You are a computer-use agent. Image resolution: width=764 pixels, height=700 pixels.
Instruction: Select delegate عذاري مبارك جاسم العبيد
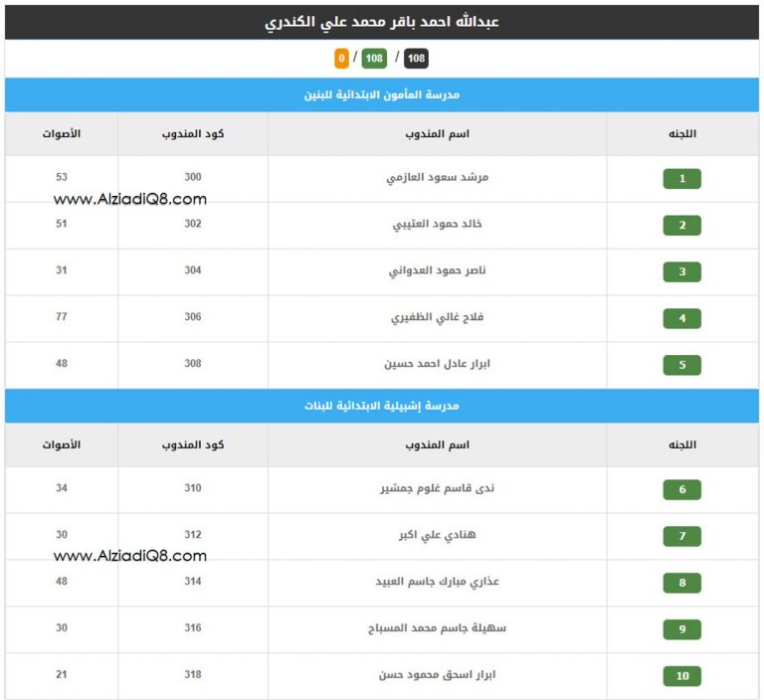click(437, 582)
